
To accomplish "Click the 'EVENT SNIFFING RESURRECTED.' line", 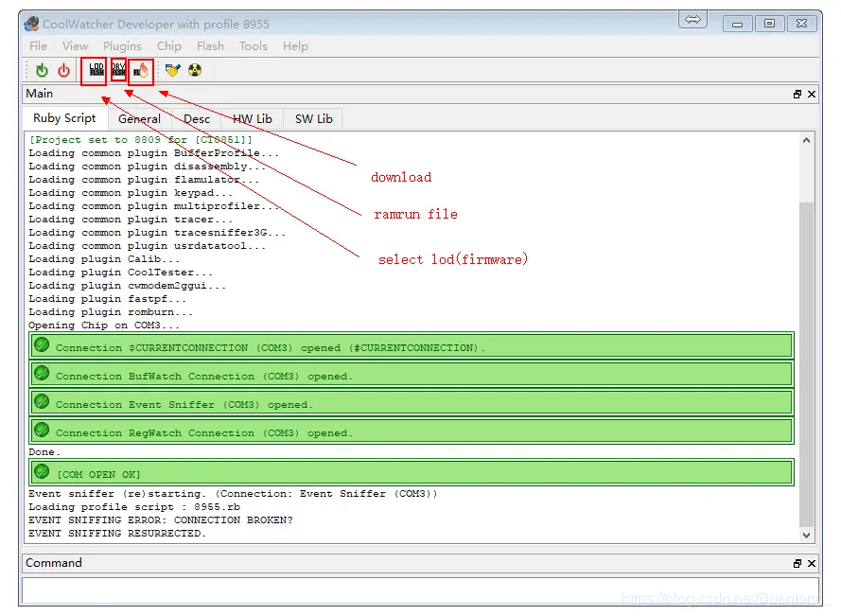I will 117,534.
